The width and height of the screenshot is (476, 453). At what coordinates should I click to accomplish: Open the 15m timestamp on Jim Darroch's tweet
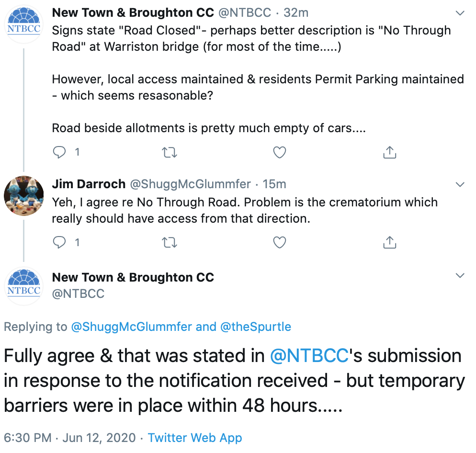(274, 184)
